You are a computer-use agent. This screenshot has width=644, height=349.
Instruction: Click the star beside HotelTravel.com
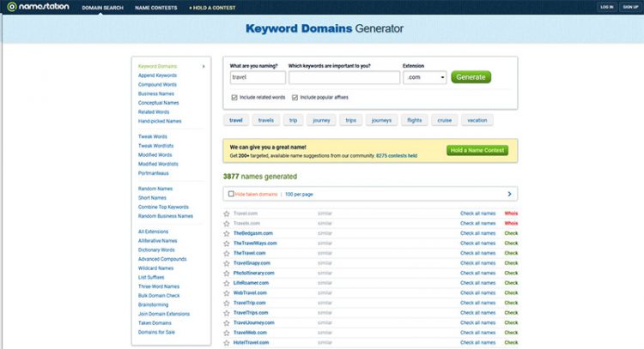coord(227,342)
